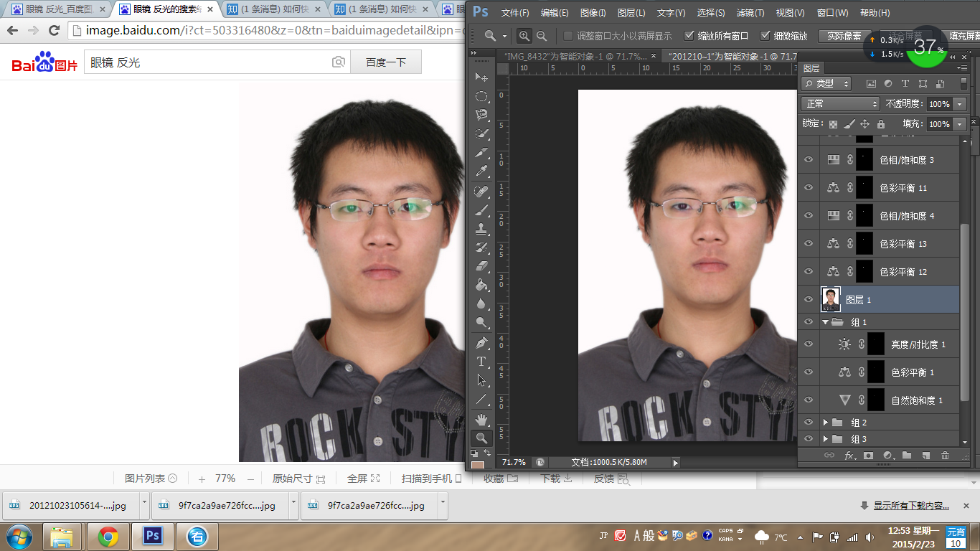Image resolution: width=980 pixels, height=551 pixels.
Task: Select the Quick Selection tool
Action: click(481, 133)
